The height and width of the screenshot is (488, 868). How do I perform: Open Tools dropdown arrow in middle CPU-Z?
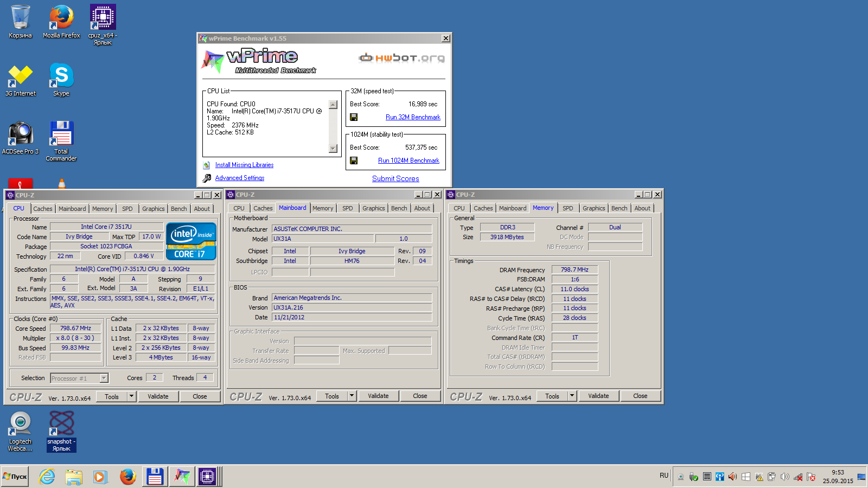tap(352, 396)
